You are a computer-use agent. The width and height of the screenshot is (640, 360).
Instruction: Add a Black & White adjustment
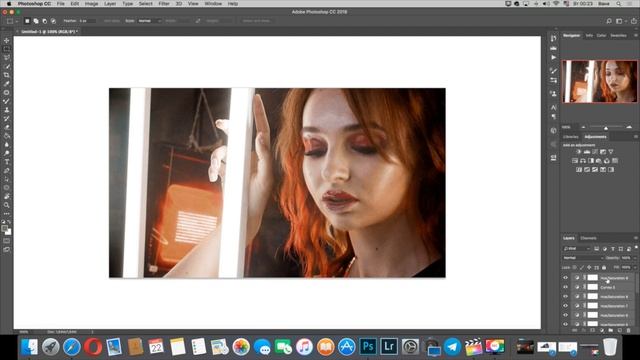pyautogui.click(x=591, y=161)
